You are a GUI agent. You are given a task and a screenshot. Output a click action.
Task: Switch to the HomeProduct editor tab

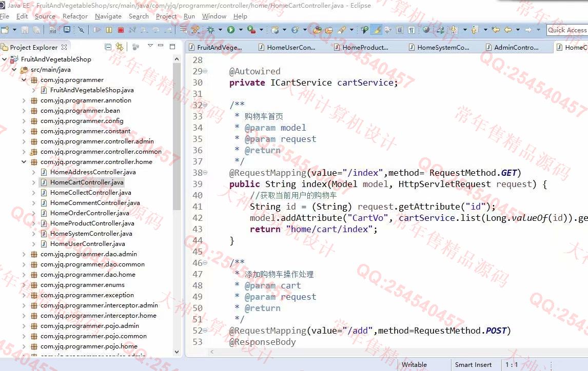(x=365, y=48)
